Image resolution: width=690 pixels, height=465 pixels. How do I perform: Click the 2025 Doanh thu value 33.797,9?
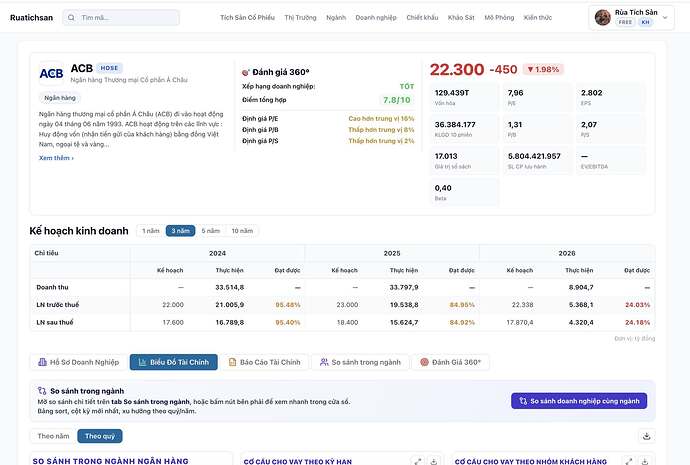pos(404,287)
